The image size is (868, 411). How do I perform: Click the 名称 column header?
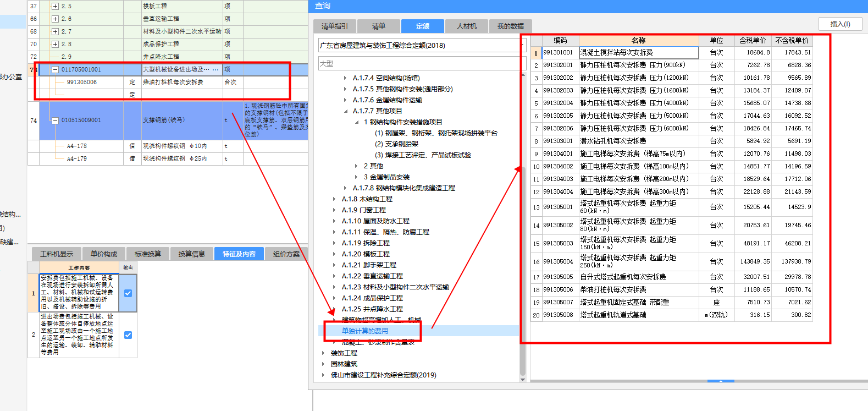pyautogui.click(x=639, y=40)
